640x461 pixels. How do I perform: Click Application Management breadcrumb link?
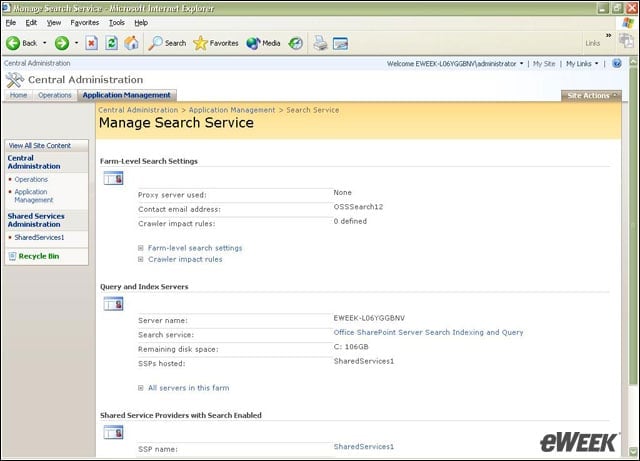pos(232,110)
